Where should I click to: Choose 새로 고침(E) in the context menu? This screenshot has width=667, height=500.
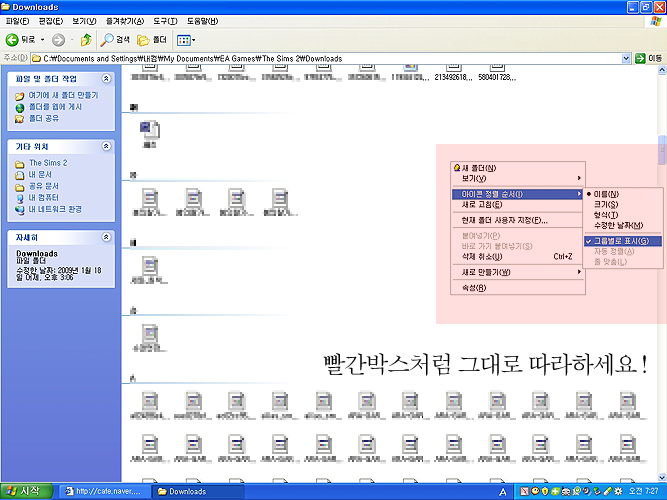518,205
